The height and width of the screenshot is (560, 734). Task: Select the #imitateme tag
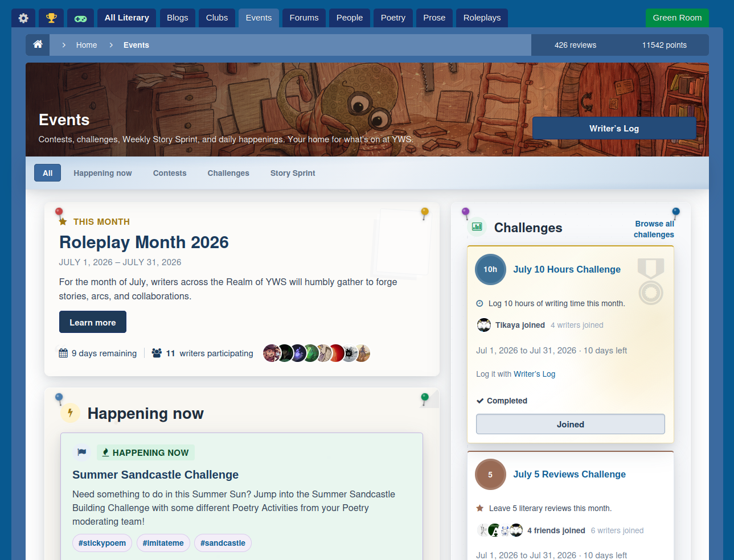point(163,543)
